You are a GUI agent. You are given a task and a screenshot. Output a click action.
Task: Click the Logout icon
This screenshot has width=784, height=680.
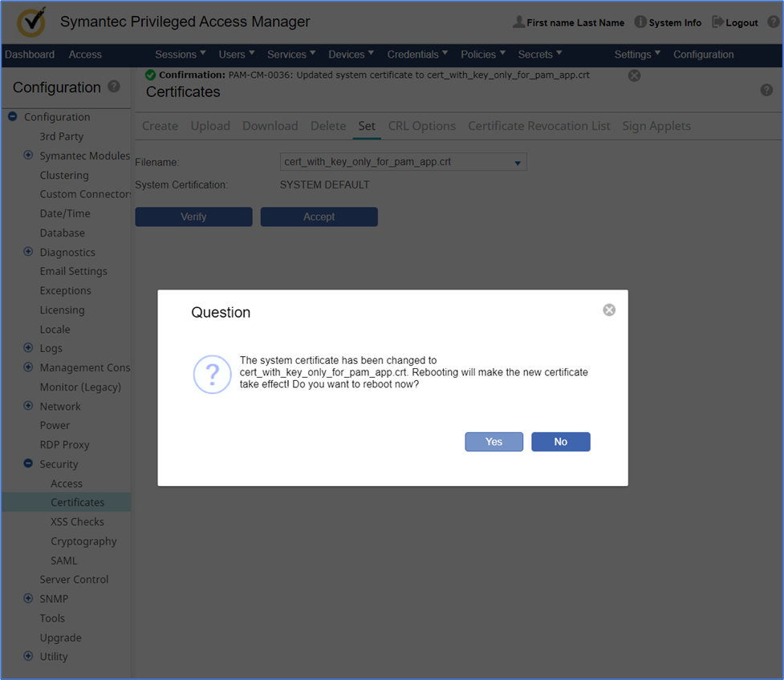(717, 22)
